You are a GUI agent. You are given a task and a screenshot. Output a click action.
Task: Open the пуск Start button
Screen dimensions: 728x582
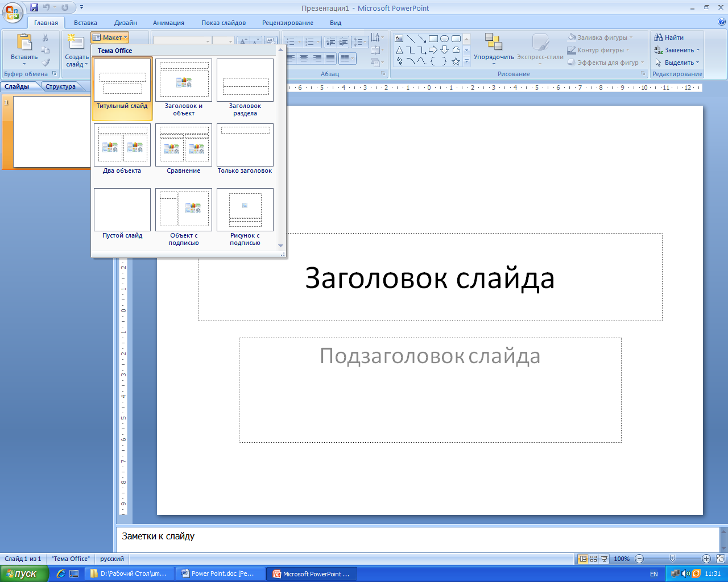pyautogui.click(x=24, y=573)
